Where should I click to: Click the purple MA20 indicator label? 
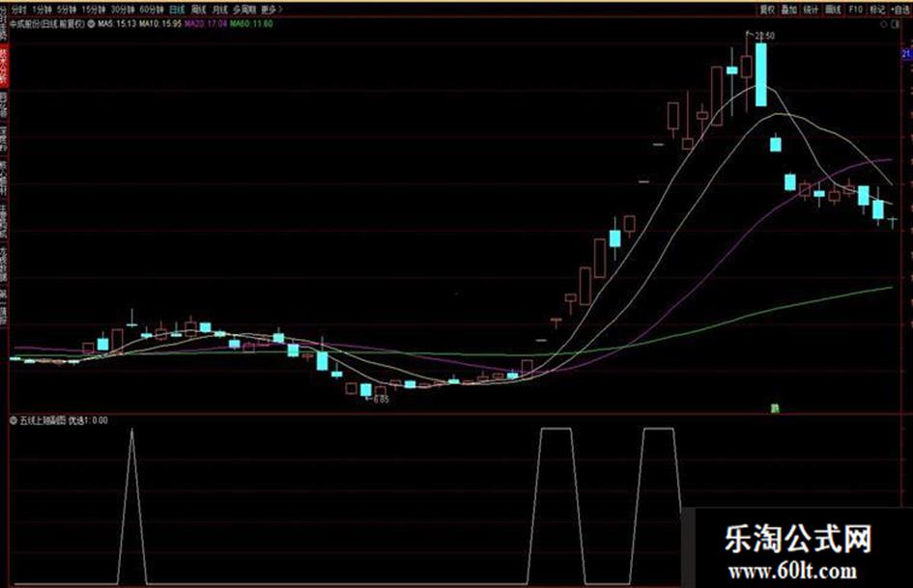point(206,24)
